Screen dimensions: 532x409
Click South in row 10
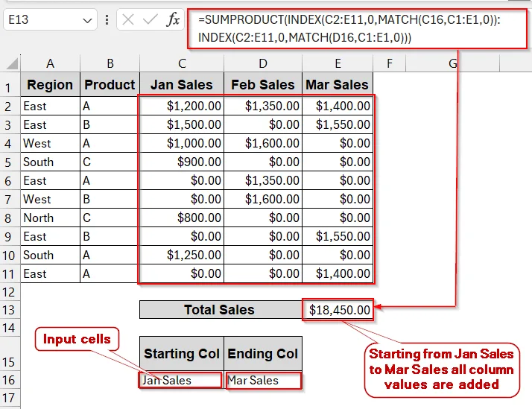coord(50,255)
